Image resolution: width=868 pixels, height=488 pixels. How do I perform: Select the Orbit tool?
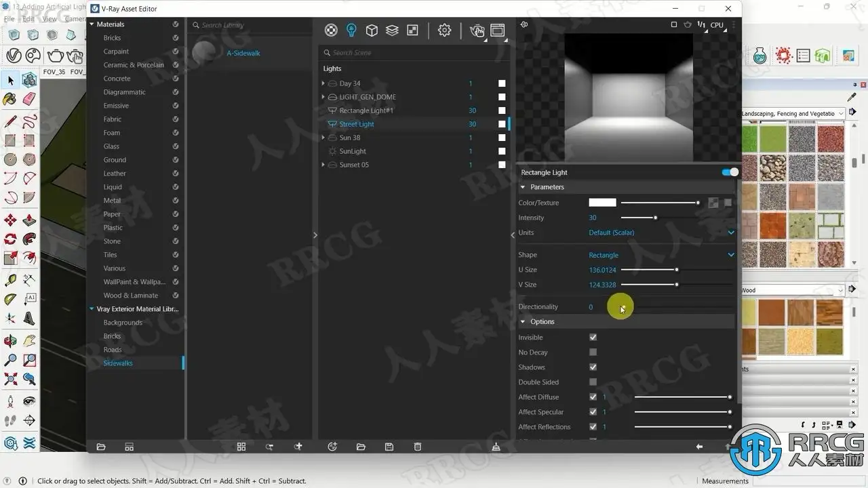point(10,341)
